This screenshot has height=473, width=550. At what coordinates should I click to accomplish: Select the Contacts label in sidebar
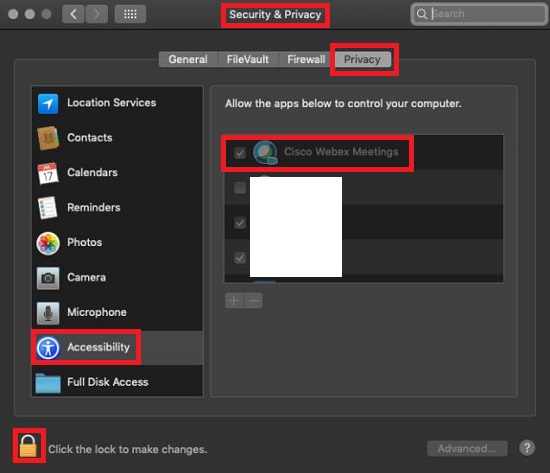(x=90, y=138)
